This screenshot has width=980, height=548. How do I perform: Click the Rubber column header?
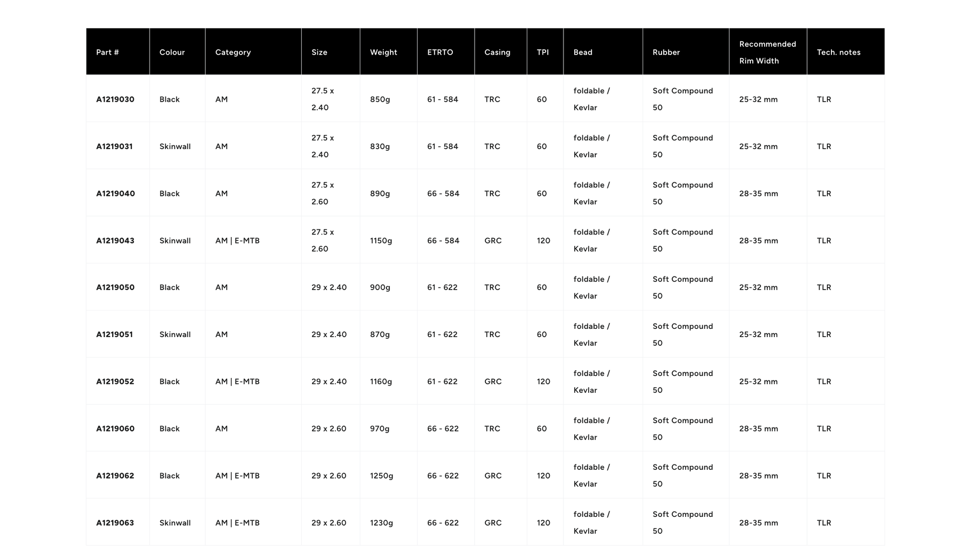[x=666, y=52]
